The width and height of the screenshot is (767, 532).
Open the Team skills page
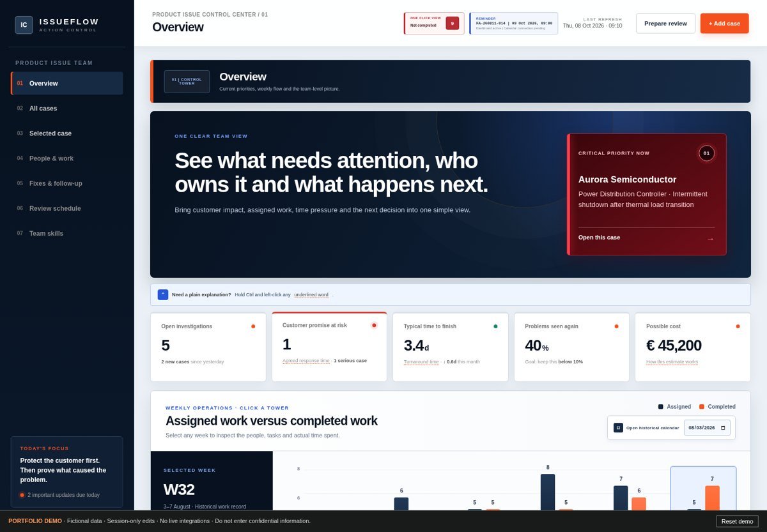click(67, 233)
